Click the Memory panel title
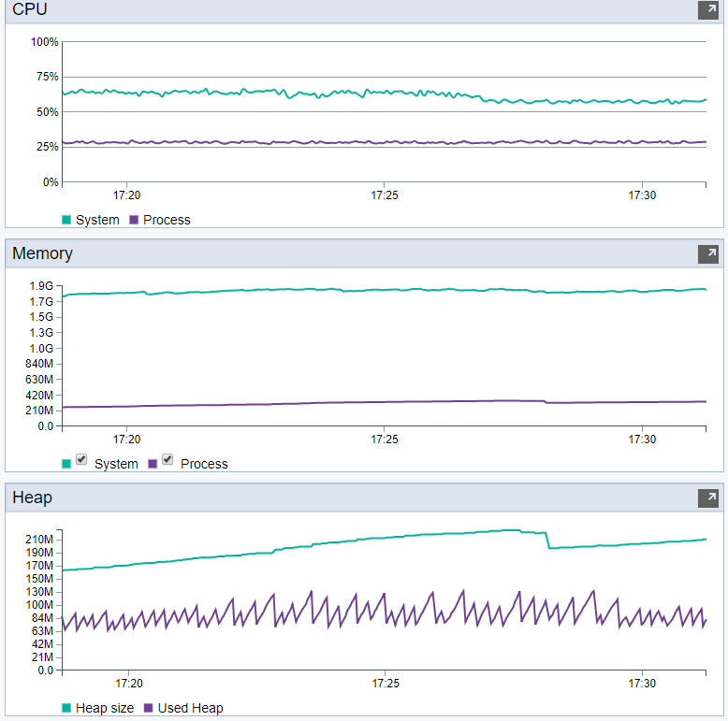 point(43,253)
